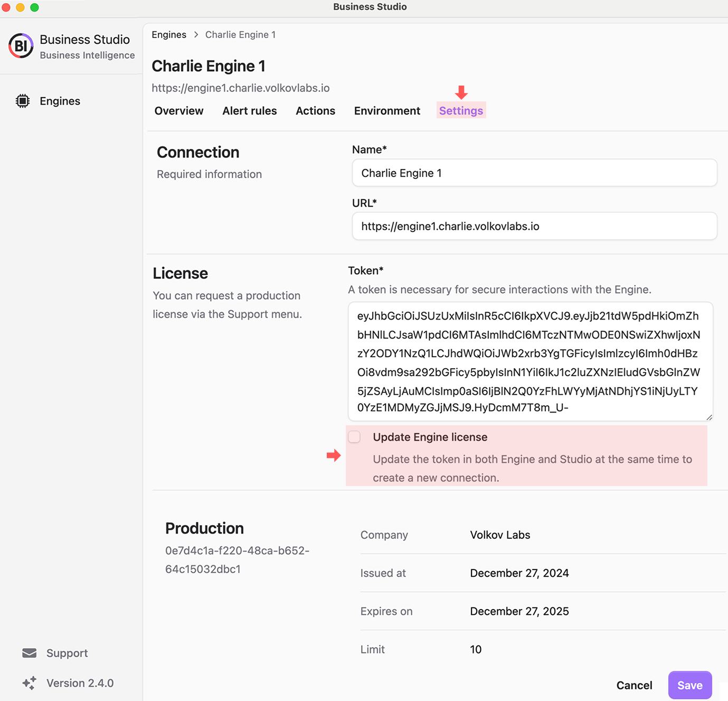Viewport: 728px width, 701px height.
Task: Click the Token* field label
Action: pyautogui.click(x=366, y=270)
